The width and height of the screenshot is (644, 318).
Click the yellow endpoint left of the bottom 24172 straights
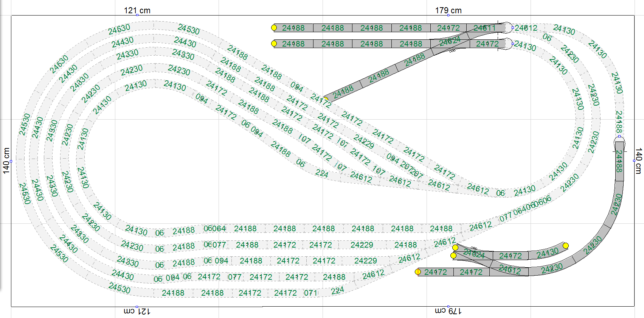pos(418,272)
